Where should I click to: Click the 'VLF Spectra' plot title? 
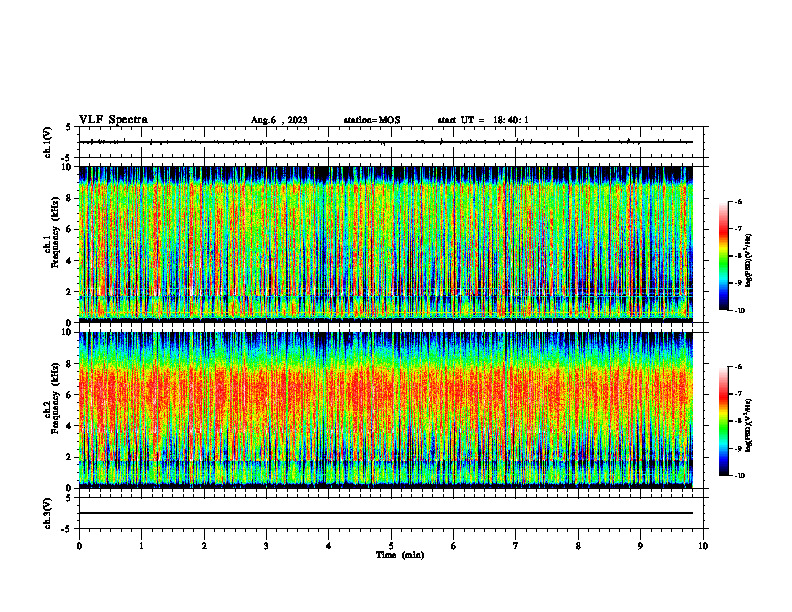coord(113,120)
